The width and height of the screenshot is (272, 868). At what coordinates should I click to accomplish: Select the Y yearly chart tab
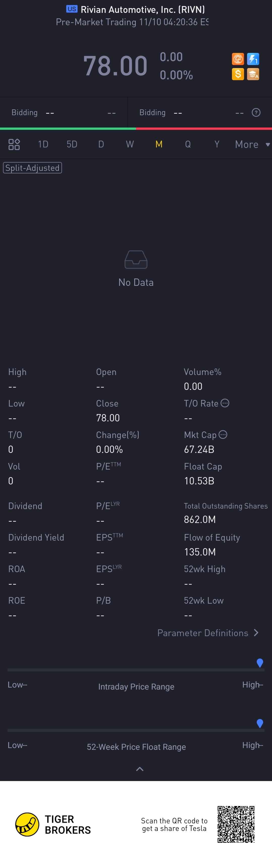point(217,145)
